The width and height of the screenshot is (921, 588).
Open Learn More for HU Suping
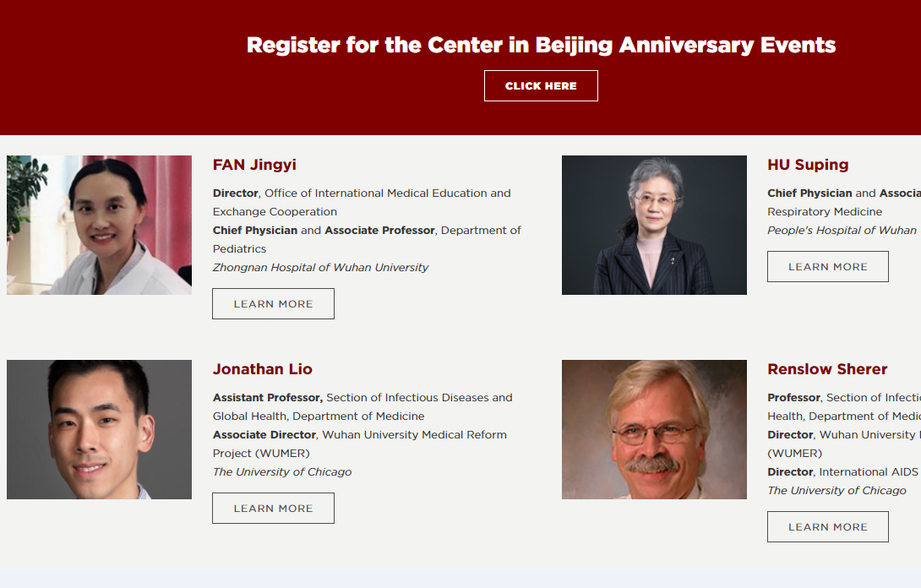tap(827, 267)
